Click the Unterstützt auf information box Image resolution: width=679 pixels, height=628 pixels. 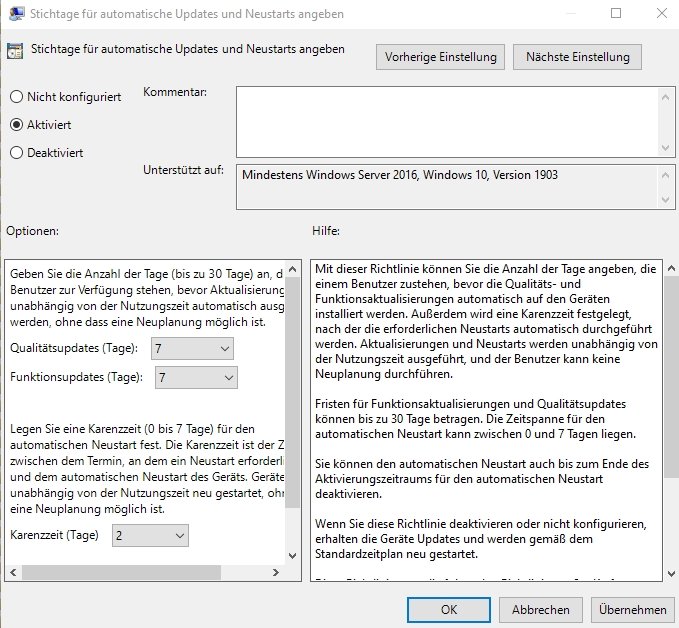(x=447, y=187)
